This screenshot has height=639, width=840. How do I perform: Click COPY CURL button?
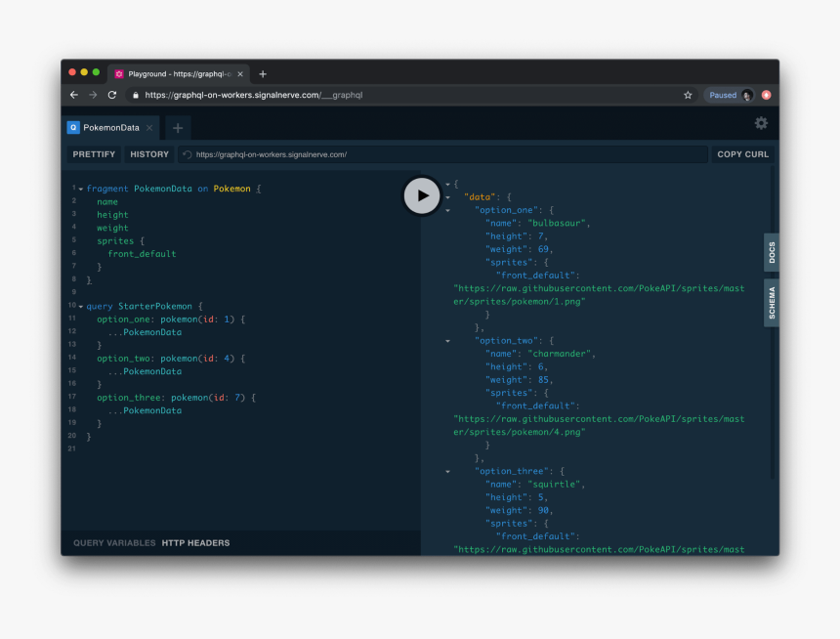tap(742, 154)
